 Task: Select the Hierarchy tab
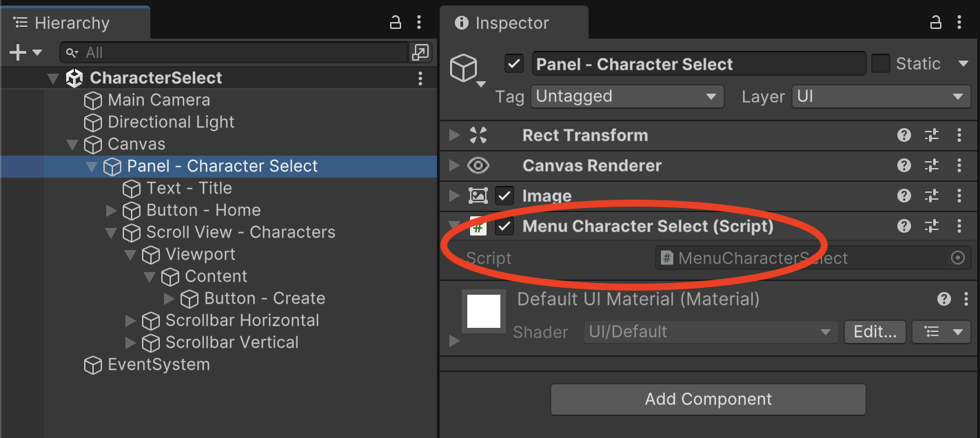pos(72,23)
